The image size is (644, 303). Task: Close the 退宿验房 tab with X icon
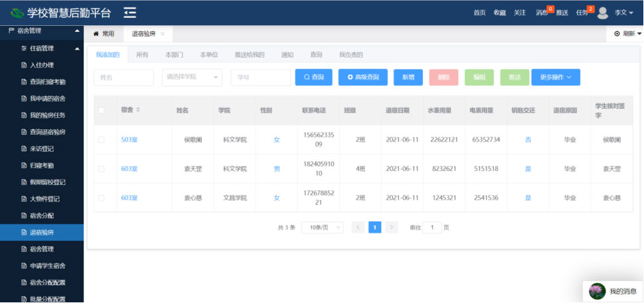coord(163,34)
